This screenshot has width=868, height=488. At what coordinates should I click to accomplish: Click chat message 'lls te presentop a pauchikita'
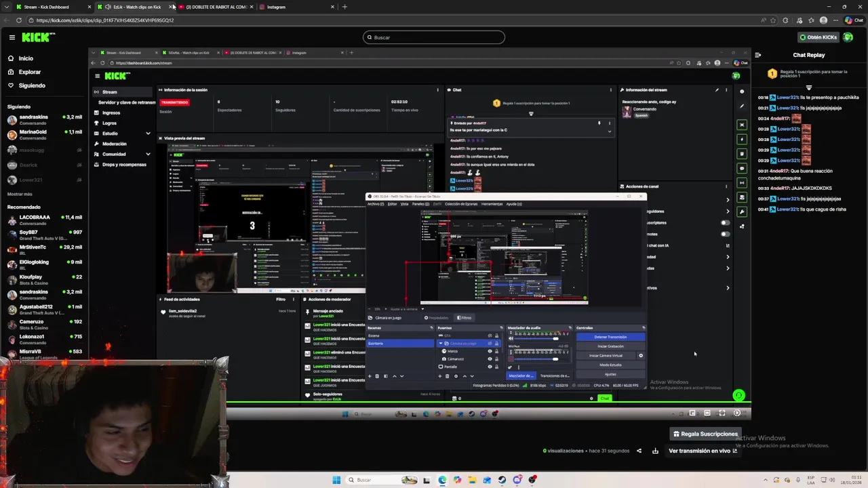pyautogui.click(x=829, y=97)
